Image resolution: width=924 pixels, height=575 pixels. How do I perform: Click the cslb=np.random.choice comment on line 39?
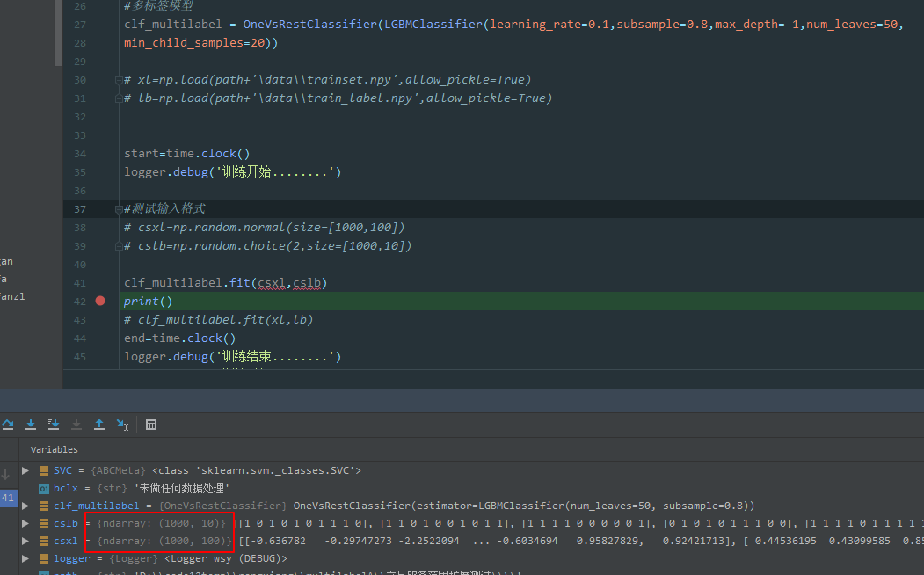(267, 245)
